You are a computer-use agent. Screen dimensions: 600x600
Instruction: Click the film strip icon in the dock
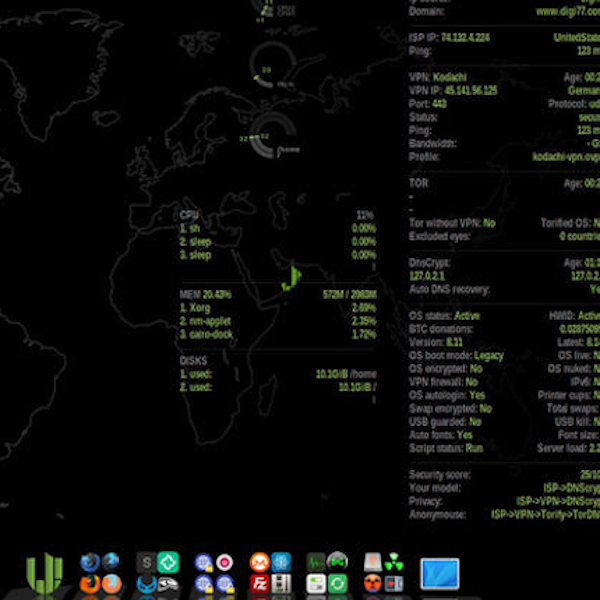[282, 584]
